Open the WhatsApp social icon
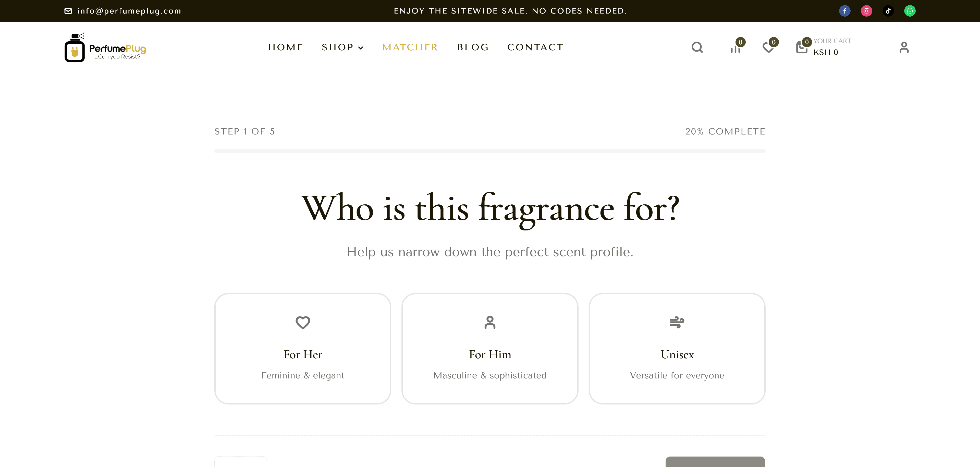This screenshot has height=467, width=980. [x=910, y=11]
